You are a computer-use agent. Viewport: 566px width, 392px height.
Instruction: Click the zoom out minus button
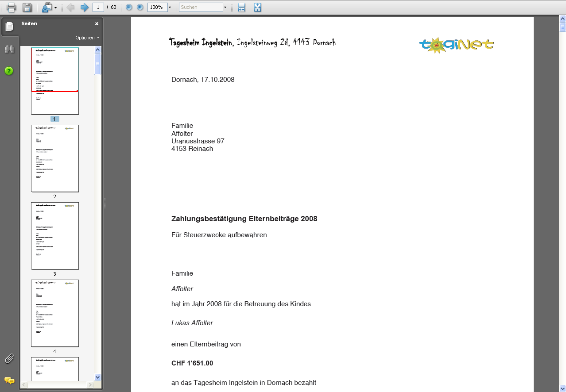[129, 7]
